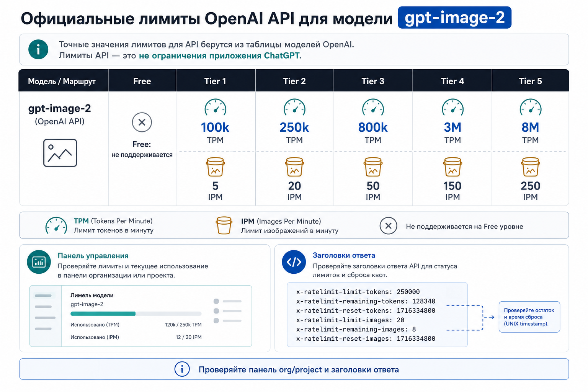Click the x-ratelimit-remaining-tokens: 128340 line
This screenshot has width=588, height=392.
(366, 301)
